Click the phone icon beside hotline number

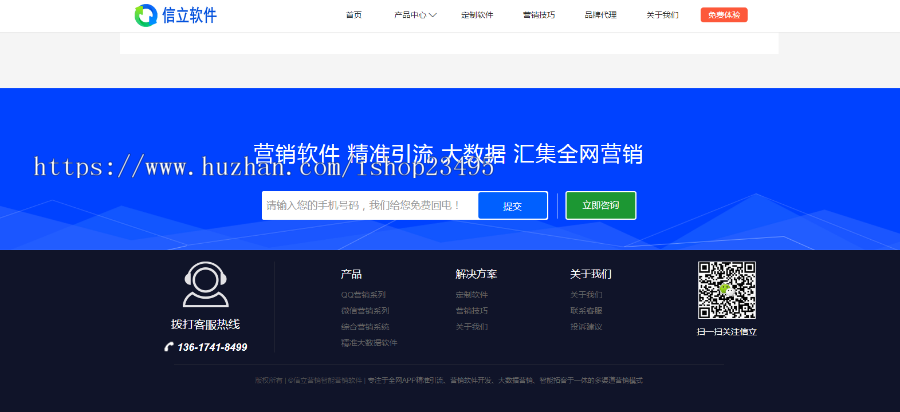169,347
